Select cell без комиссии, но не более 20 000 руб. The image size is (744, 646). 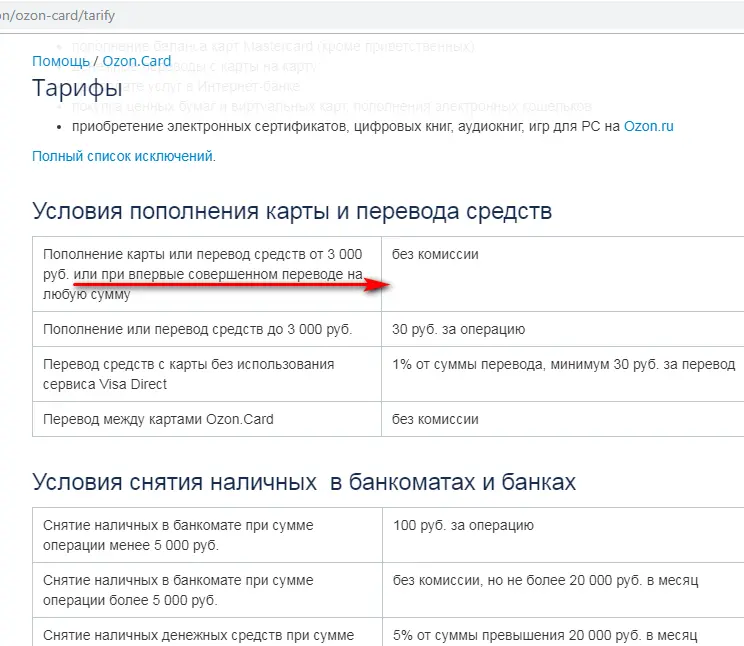pyautogui.click(x=563, y=590)
